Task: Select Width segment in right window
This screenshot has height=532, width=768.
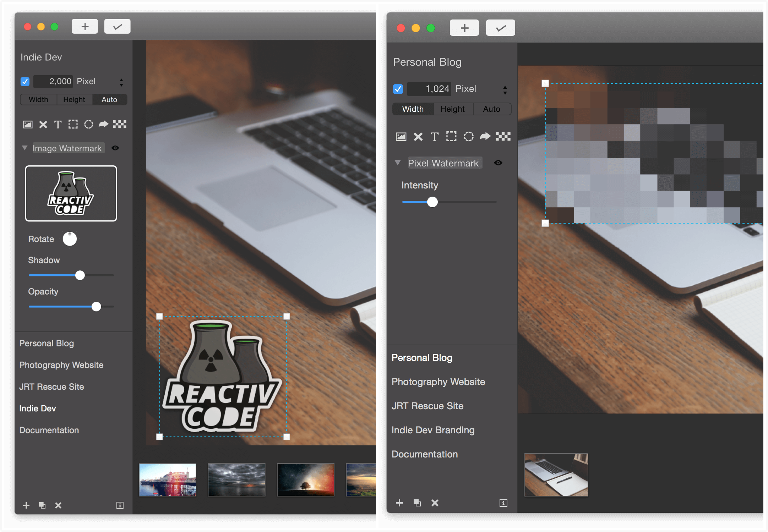Action: click(x=413, y=109)
